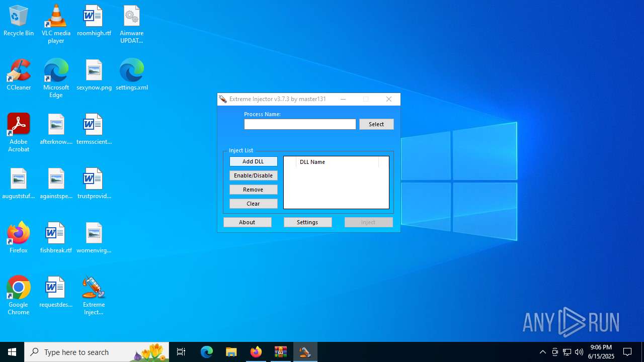The height and width of the screenshot is (362, 644).
Task: Click the Process Name input field
Action: click(300, 124)
